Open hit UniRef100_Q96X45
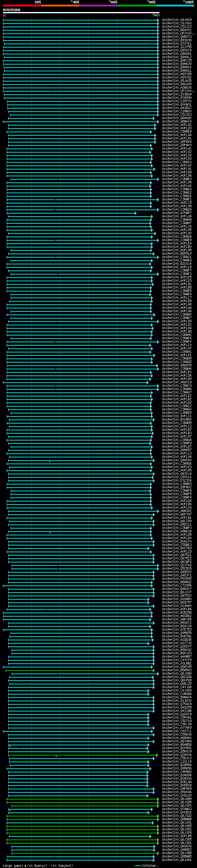The image size is (197, 868). (x=177, y=667)
